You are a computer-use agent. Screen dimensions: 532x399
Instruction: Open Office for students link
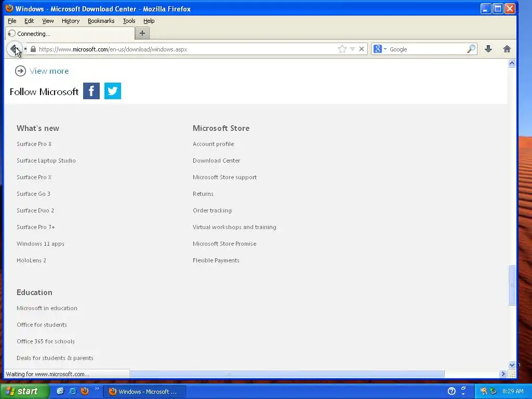pyautogui.click(x=42, y=325)
